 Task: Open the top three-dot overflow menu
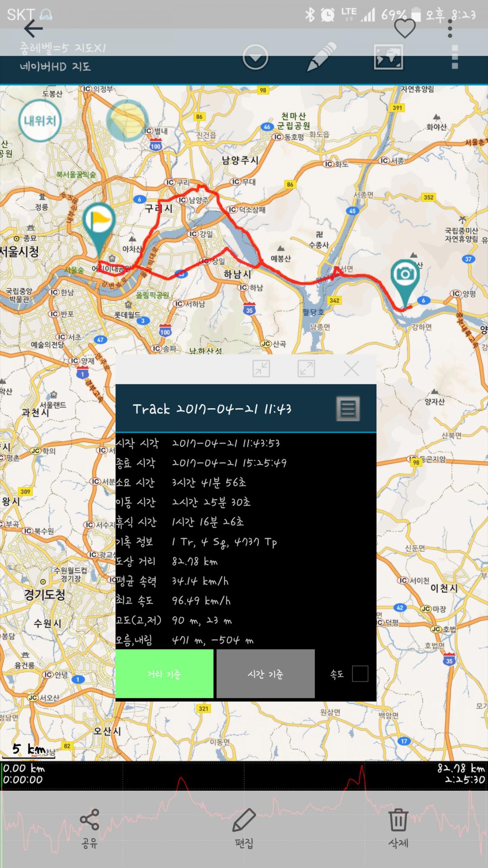pyautogui.click(x=450, y=29)
